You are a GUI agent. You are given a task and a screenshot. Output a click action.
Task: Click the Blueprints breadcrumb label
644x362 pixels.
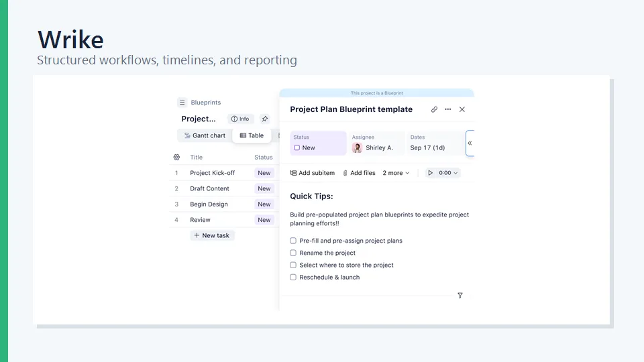[206, 103]
